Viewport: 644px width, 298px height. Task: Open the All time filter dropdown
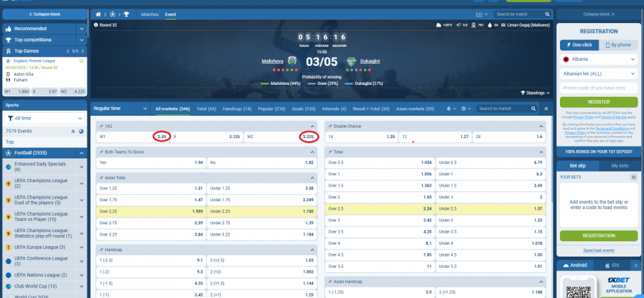45,118
